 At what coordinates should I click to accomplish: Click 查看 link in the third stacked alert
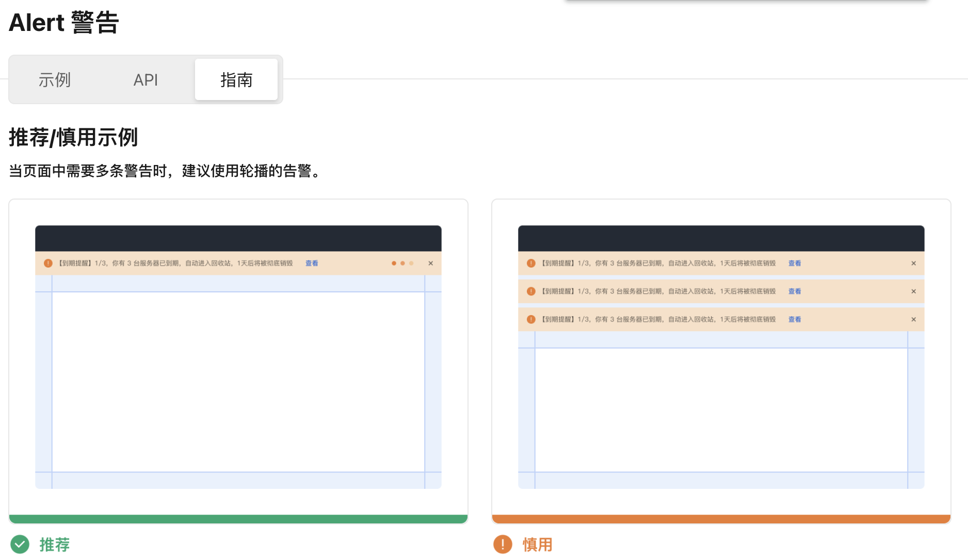[x=795, y=319]
